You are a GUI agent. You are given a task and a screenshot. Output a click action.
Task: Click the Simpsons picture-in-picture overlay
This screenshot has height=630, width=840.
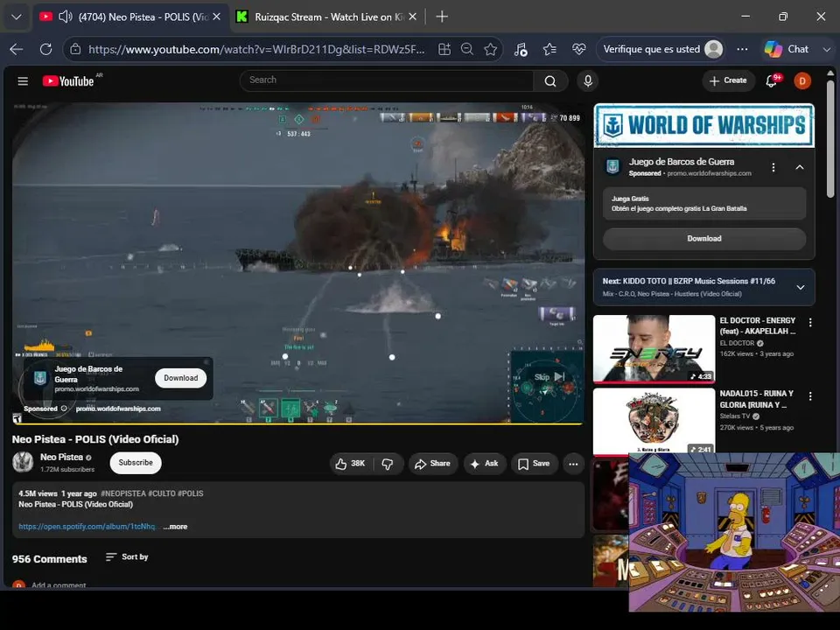734,532
